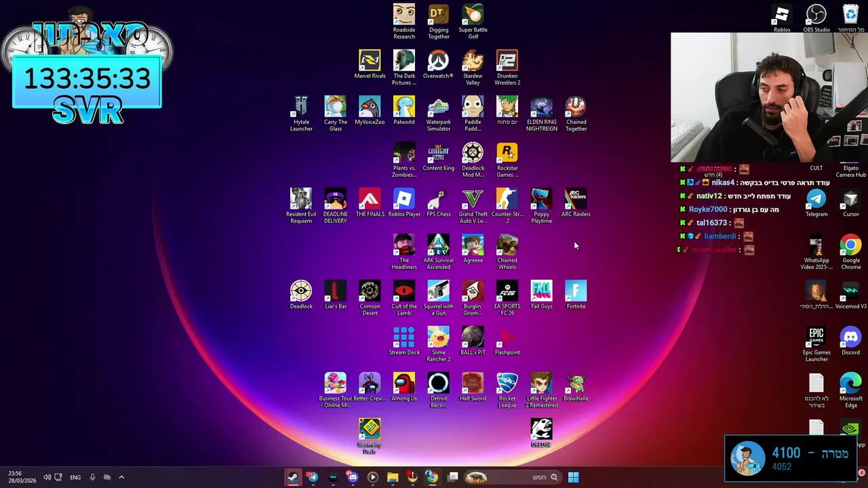Screen dimensions: 868x488
Task: Launch Slime Rancher 2 shortcut
Action: click(438, 344)
